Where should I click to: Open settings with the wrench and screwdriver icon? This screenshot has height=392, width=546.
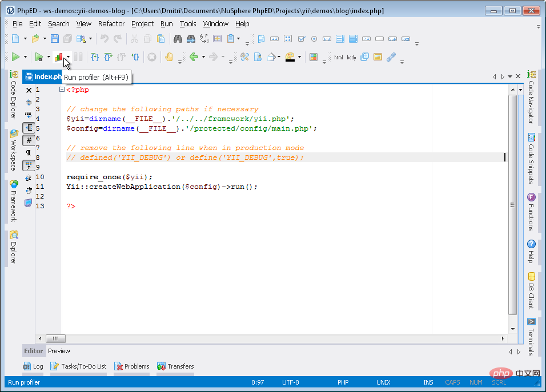244,56
